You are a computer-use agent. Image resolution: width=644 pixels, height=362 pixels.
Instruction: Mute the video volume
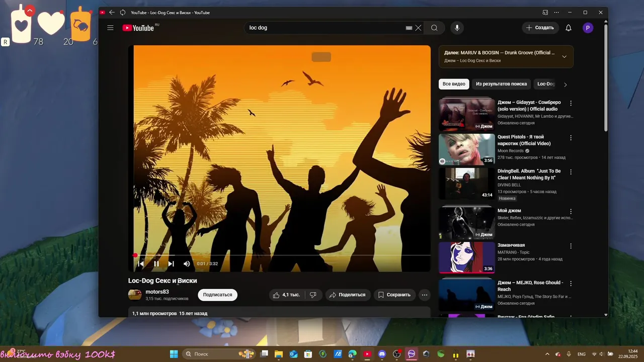pyautogui.click(x=187, y=263)
